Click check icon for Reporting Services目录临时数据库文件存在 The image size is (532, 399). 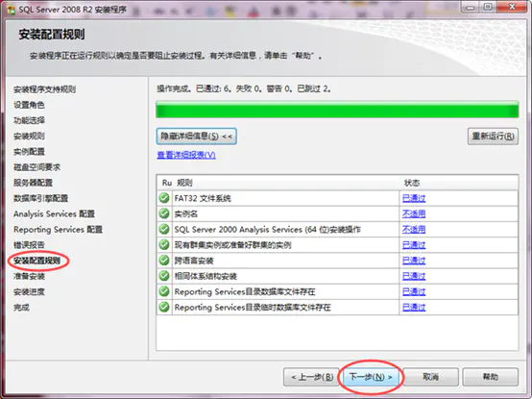164,307
